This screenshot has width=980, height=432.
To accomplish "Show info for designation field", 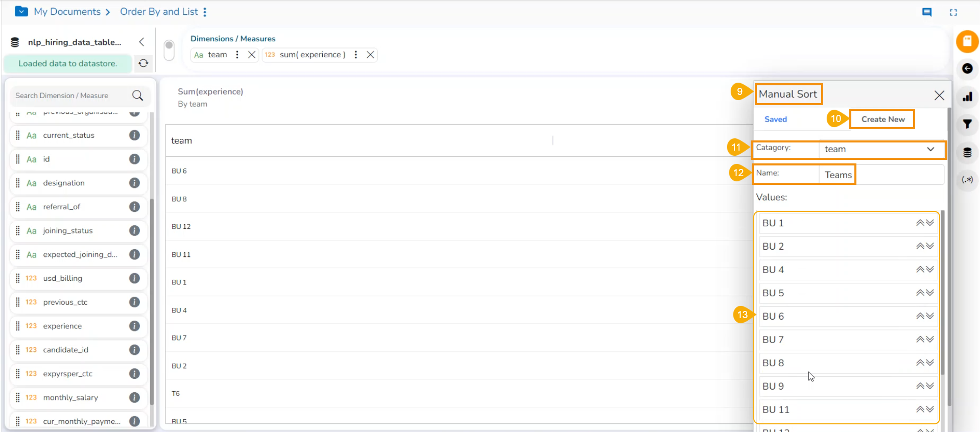I will pos(135,183).
